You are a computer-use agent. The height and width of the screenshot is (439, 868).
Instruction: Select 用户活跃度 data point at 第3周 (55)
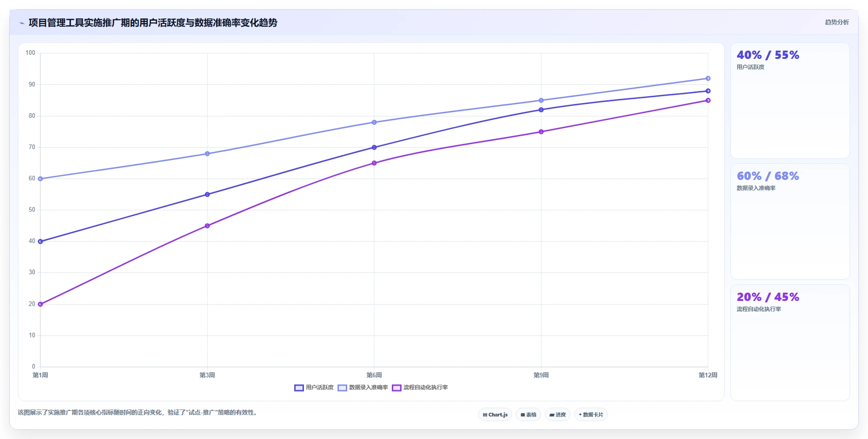(x=207, y=195)
